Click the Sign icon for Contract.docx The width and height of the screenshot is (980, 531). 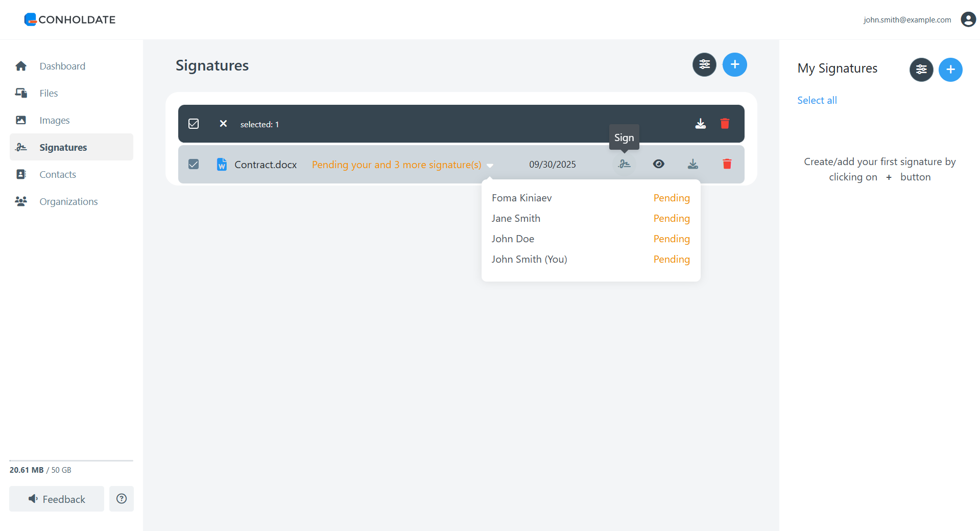624,164
